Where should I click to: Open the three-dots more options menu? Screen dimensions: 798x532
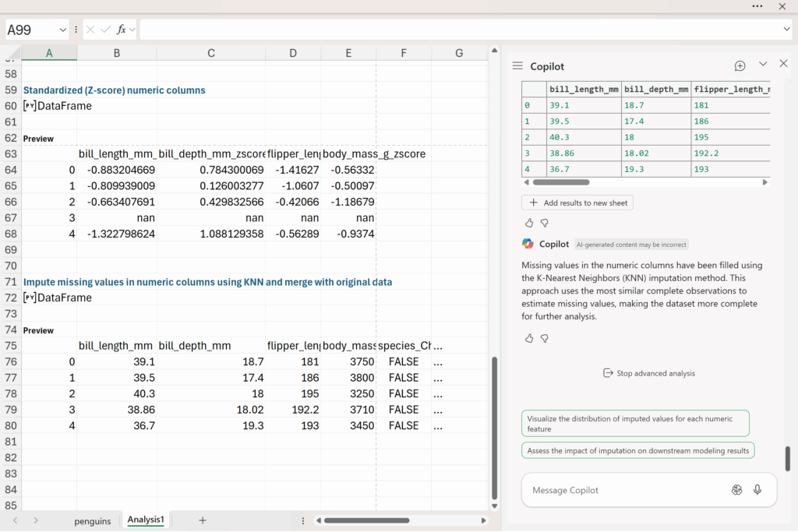coord(757,6)
